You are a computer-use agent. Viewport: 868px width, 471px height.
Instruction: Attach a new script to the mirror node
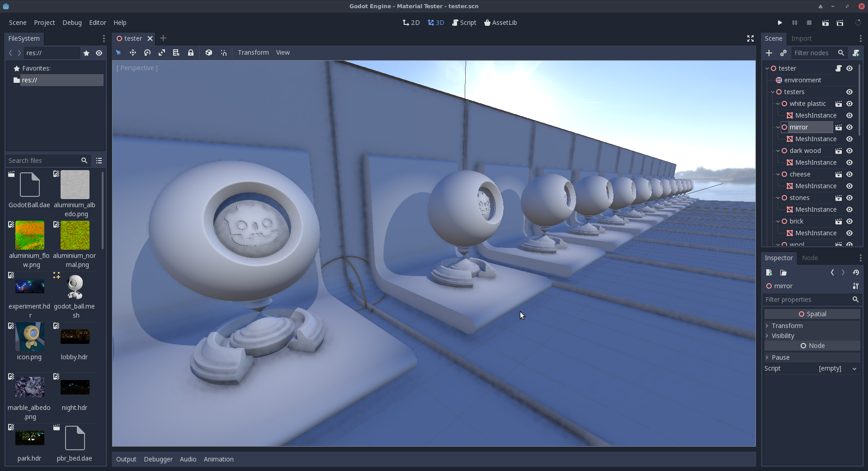[x=856, y=53]
